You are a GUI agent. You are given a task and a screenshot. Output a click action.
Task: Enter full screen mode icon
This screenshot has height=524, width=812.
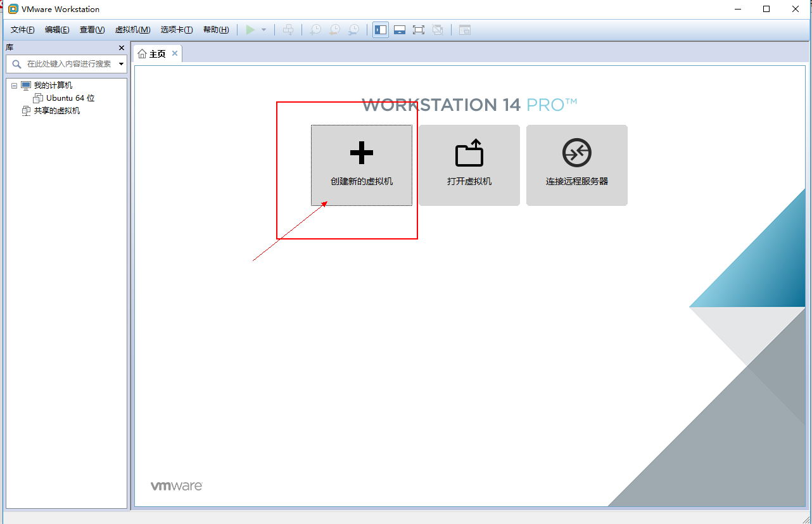coord(419,30)
